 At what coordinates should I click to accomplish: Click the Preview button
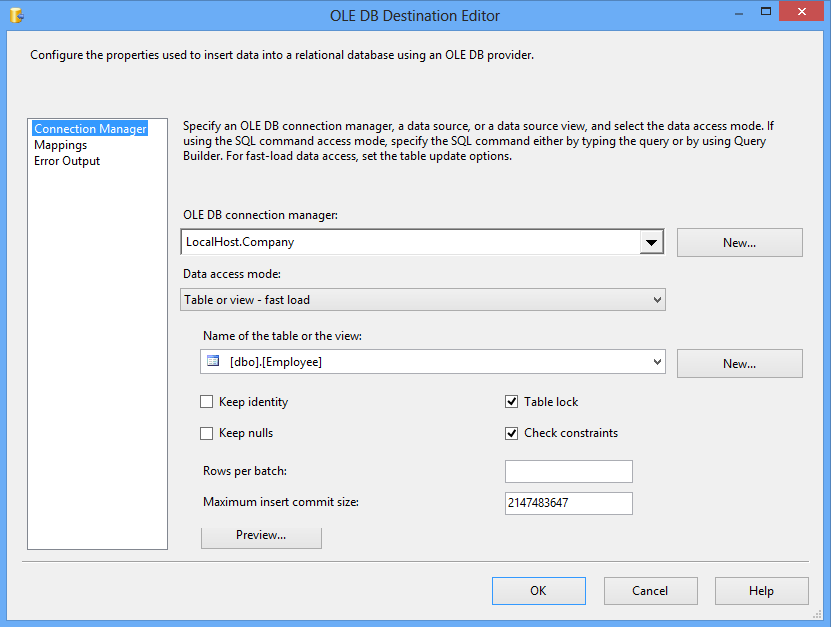(261, 536)
